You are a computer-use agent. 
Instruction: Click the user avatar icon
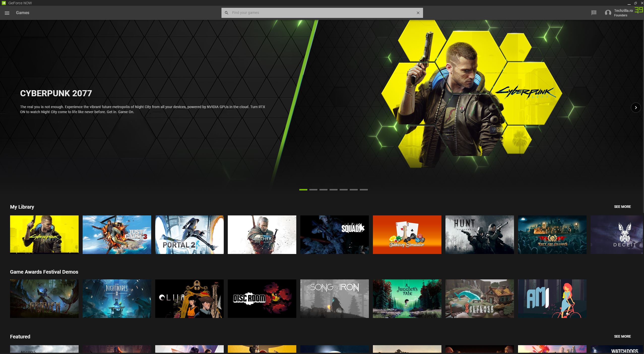point(608,13)
